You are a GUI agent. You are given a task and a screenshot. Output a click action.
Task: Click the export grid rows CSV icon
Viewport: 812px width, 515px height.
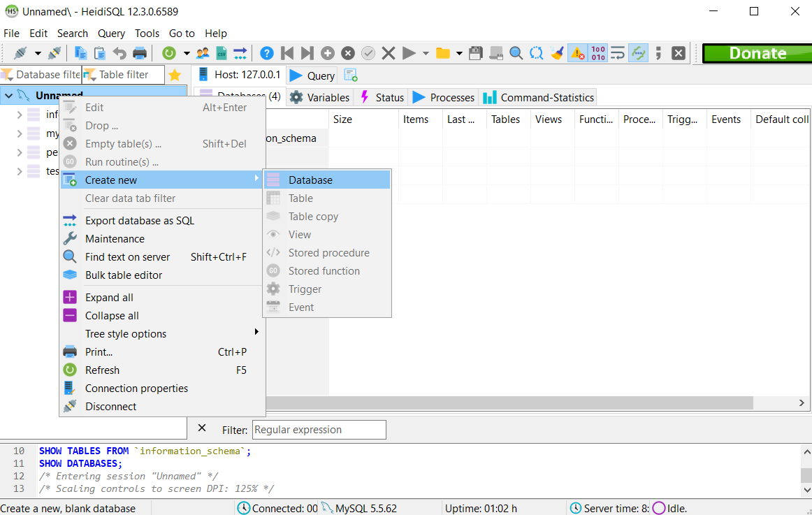[x=222, y=53]
